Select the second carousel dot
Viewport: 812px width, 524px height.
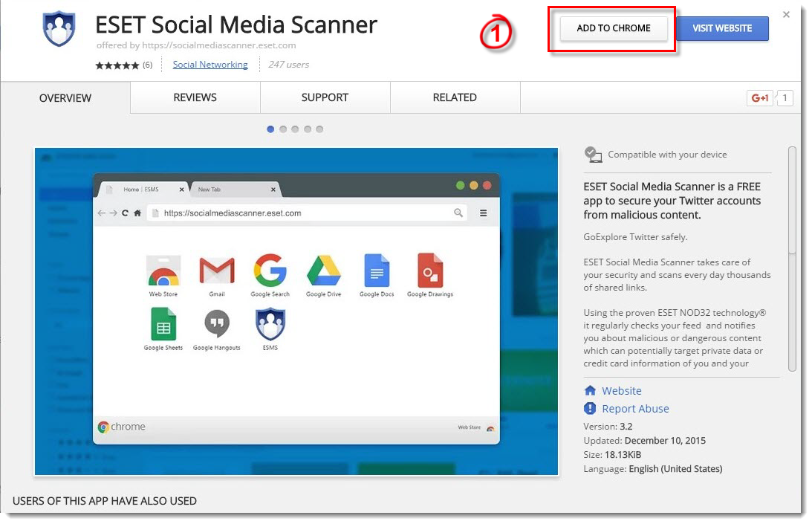pos(283,129)
